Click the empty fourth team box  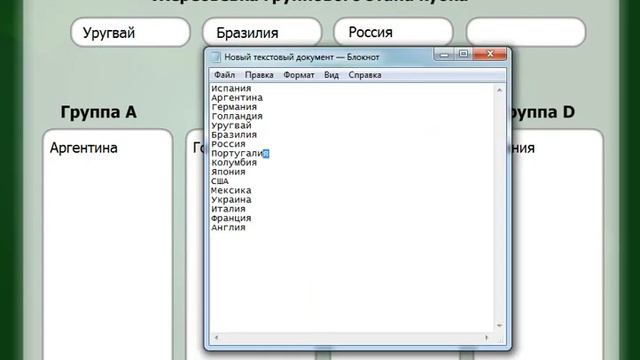tap(526, 32)
